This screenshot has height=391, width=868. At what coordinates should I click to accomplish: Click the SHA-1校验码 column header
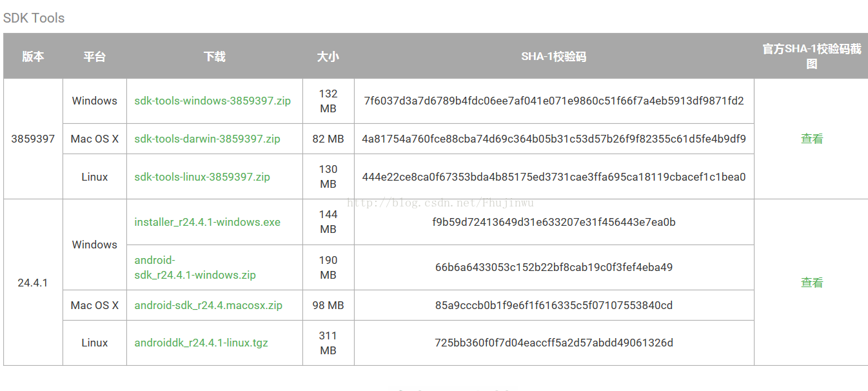point(553,56)
